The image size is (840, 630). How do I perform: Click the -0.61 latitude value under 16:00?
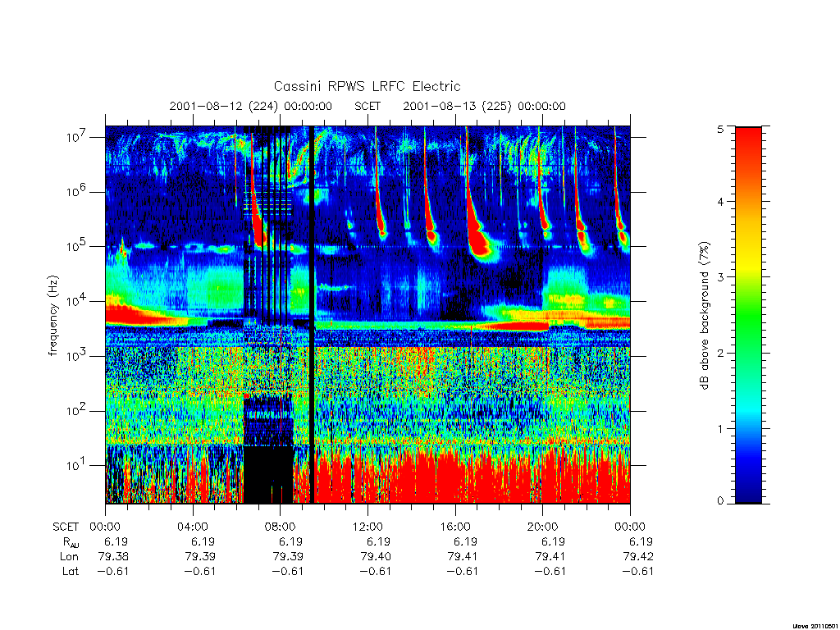pyautogui.click(x=463, y=571)
